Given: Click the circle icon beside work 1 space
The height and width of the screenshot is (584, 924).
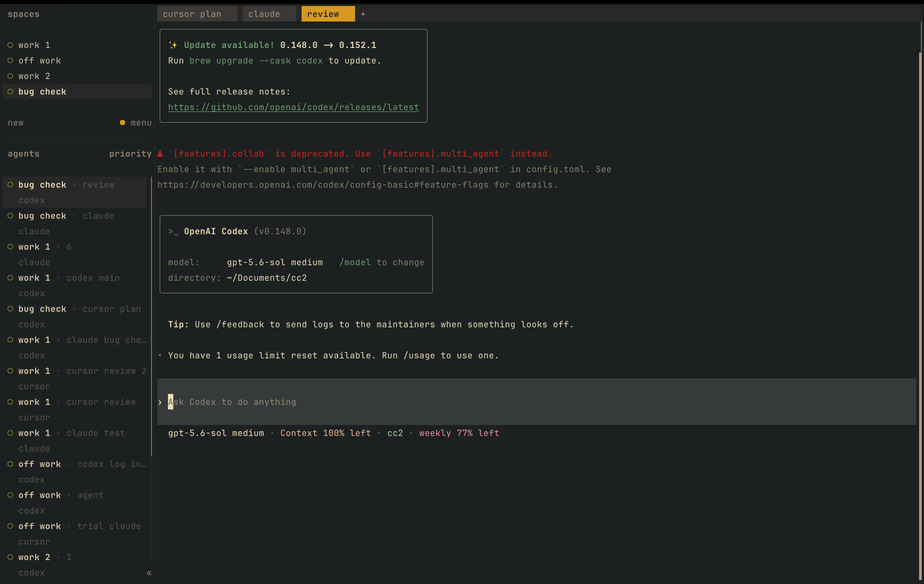Looking at the screenshot, I should coord(10,45).
